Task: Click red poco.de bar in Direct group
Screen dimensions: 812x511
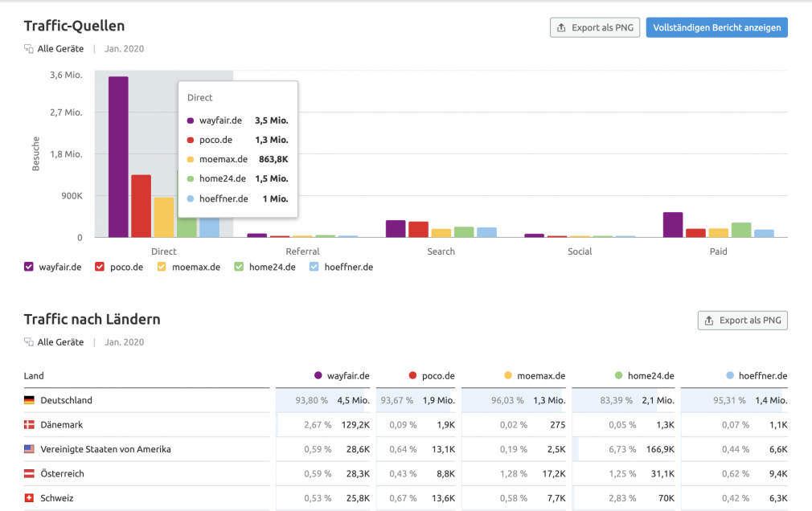Action: 141,206
